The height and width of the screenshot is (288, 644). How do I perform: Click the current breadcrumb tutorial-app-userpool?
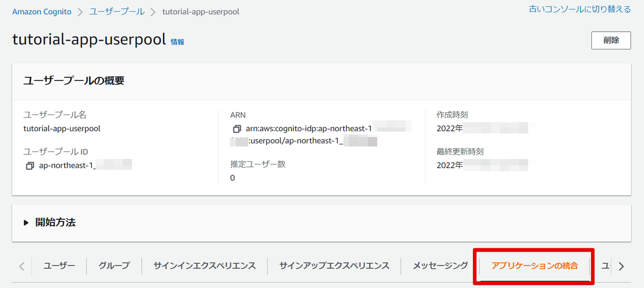(201, 12)
